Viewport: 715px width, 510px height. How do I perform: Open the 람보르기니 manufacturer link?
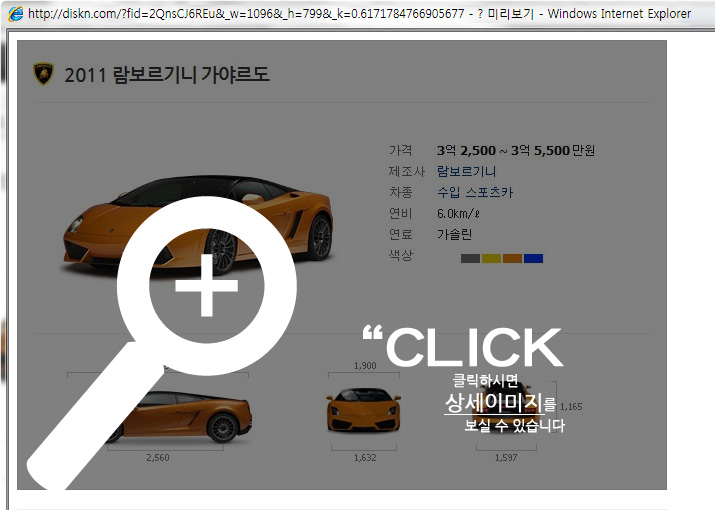(x=466, y=172)
